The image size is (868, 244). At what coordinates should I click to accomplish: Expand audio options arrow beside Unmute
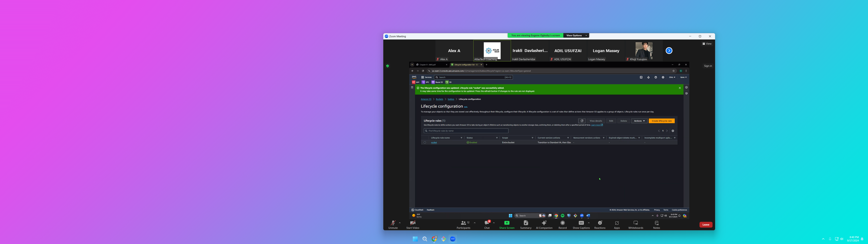[400, 223]
